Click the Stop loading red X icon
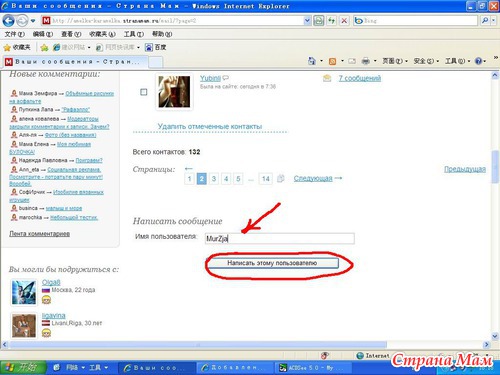Viewport: 500px width, 375px height. (344, 21)
